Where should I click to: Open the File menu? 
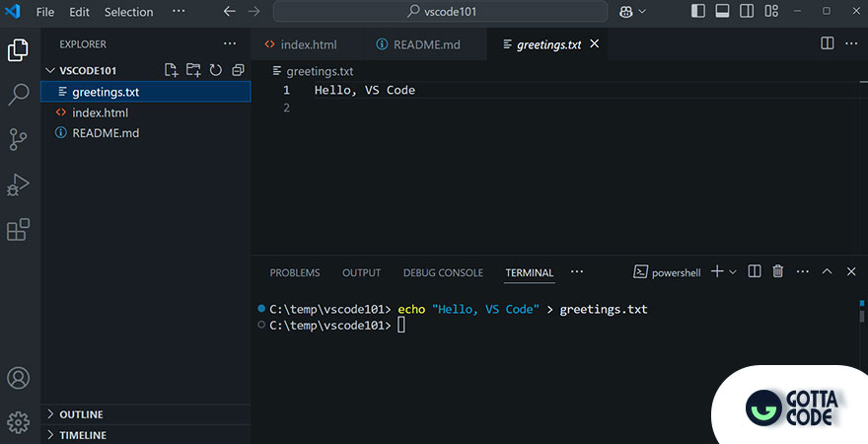point(44,12)
